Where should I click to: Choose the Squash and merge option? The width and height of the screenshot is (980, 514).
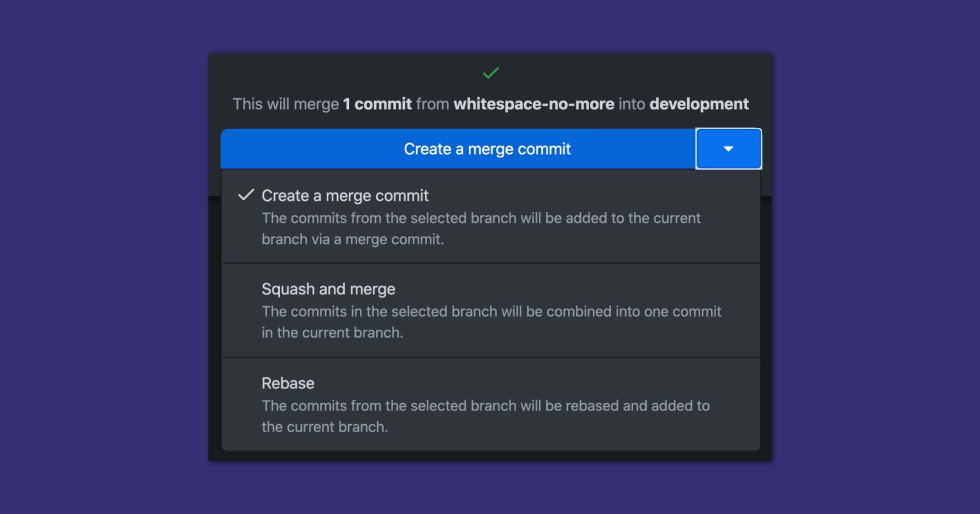(x=328, y=289)
